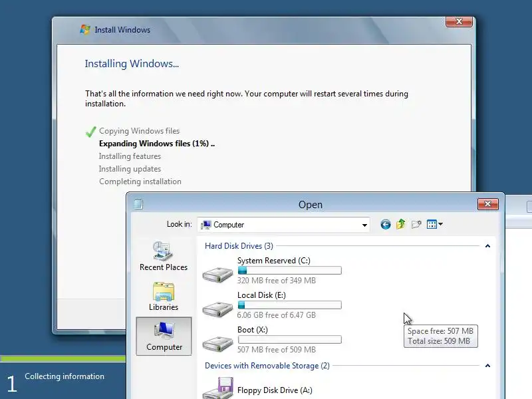Click the Installing Windows... heading
Screen dimensions: 532x399
132,64
